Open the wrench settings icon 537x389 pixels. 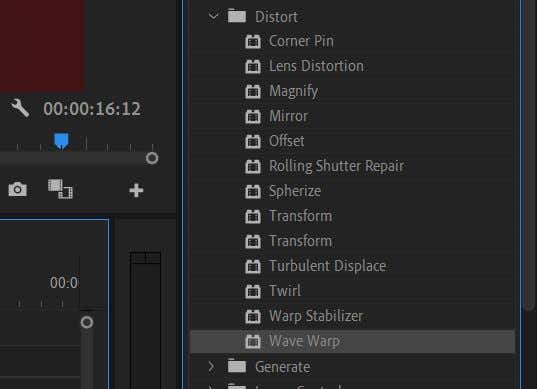20,108
